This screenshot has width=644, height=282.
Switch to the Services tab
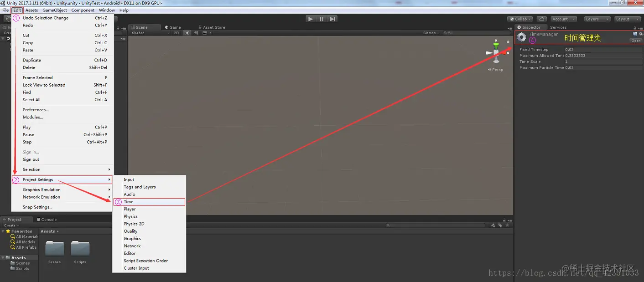(558, 27)
